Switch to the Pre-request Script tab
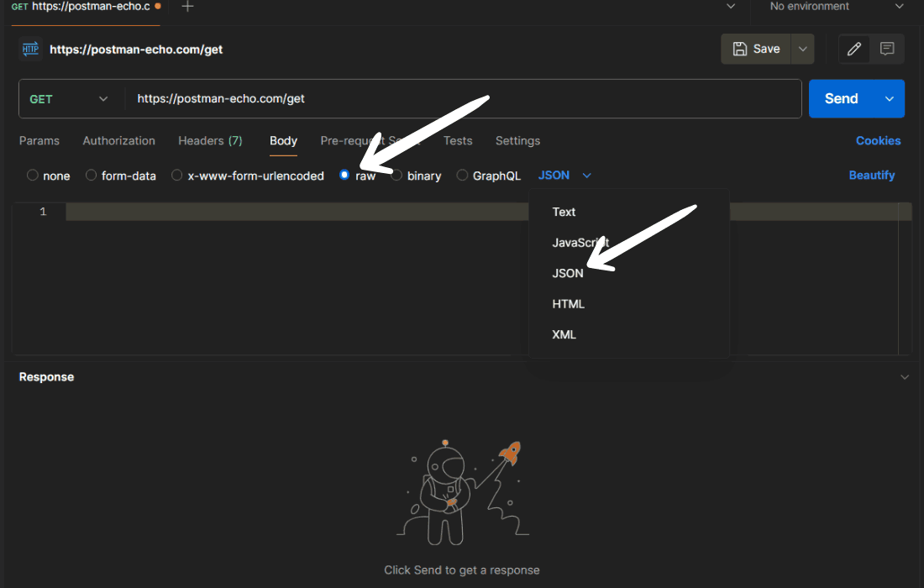This screenshot has width=924, height=588. [370, 141]
